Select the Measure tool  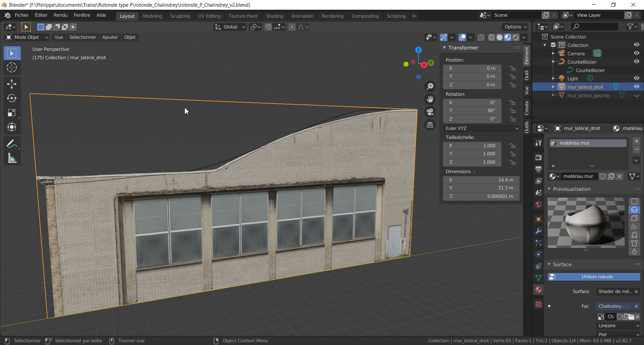[x=12, y=158]
